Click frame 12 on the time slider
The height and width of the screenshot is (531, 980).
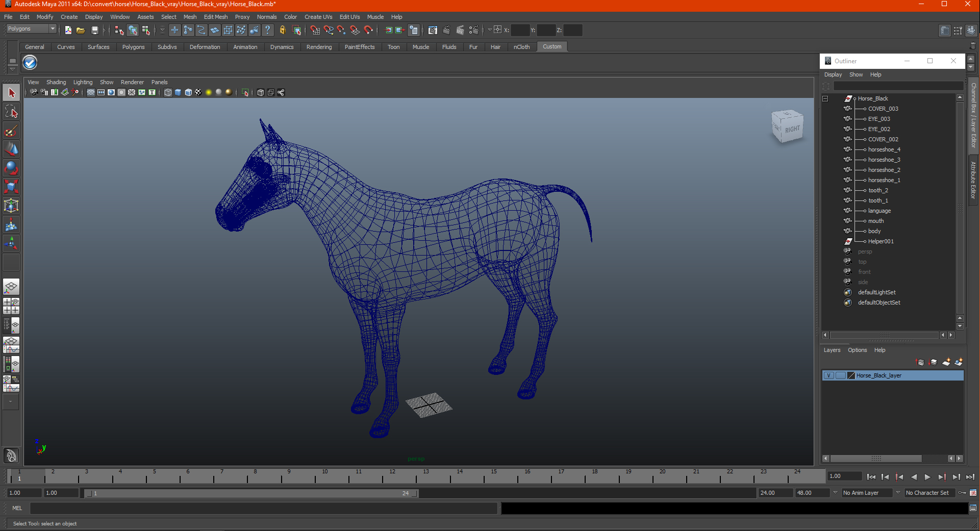click(391, 476)
